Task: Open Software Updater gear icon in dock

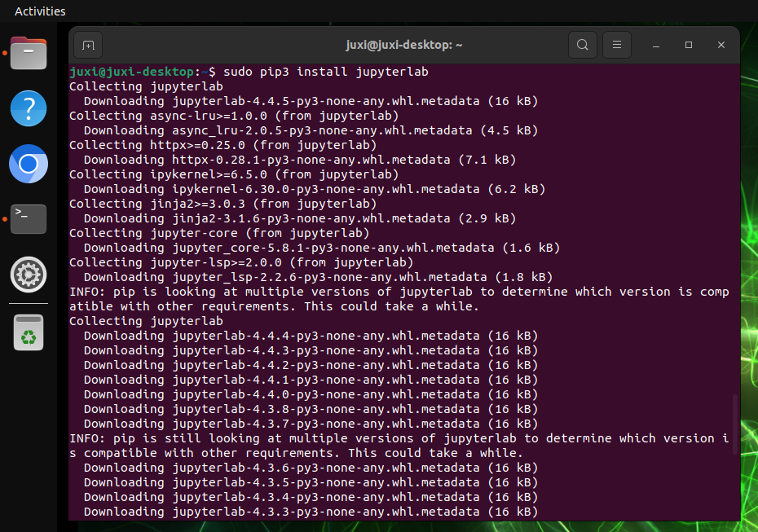Action: pyautogui.click(x=29, y=275)
